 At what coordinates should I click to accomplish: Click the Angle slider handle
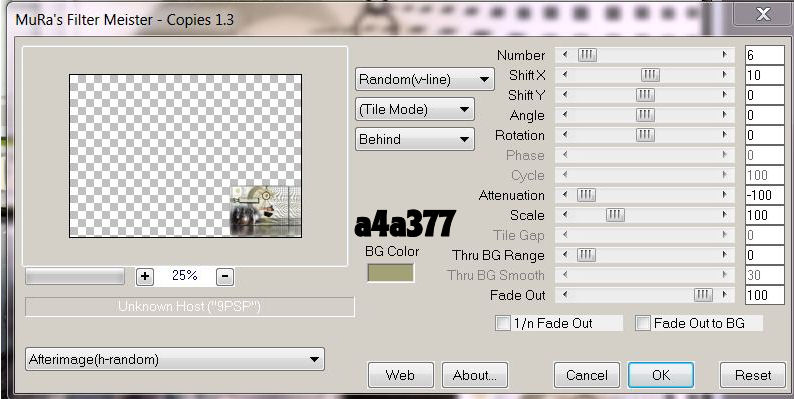(x=645, y=115)
